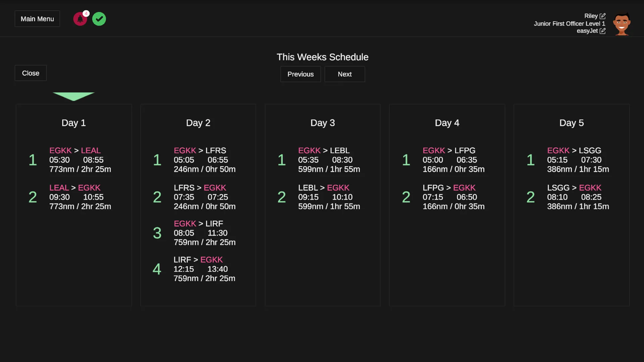Click the Day 3 column heading
Viewport: 644px width, 362px height.
point(322,123)
